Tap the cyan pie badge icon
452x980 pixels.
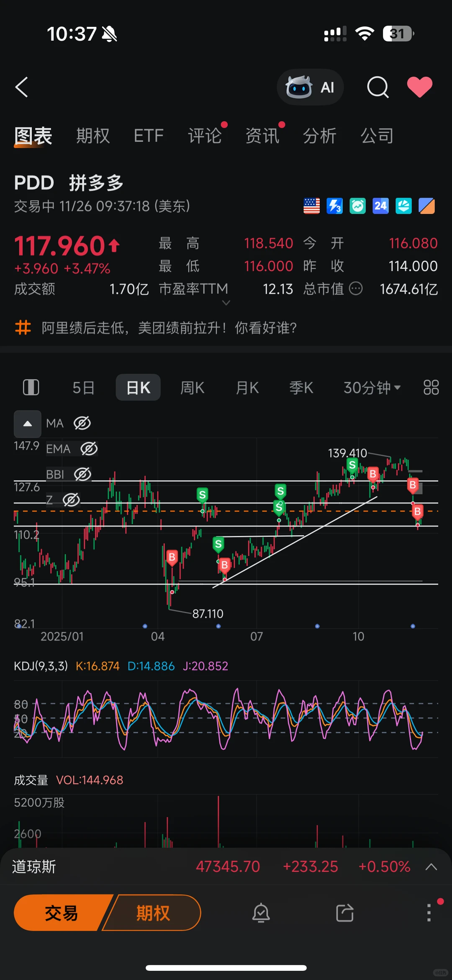click(x=403, y=206)
